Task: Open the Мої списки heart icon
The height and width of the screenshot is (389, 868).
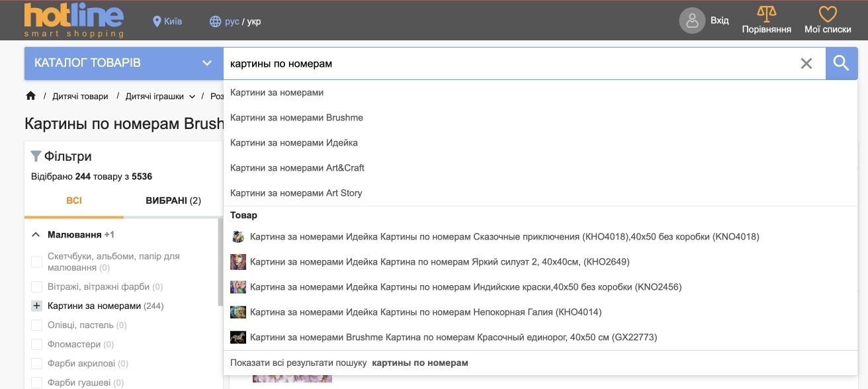Action: 828,14
